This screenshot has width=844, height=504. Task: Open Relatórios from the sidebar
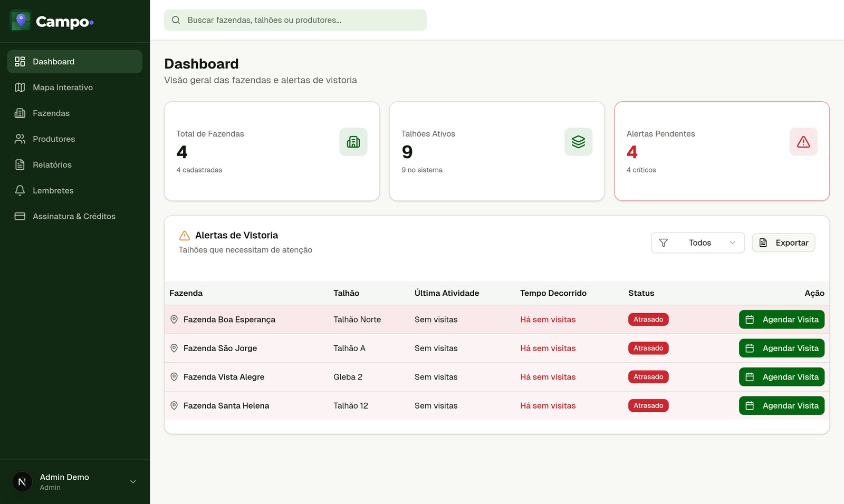pyautogui.click(x=75, y=165)
